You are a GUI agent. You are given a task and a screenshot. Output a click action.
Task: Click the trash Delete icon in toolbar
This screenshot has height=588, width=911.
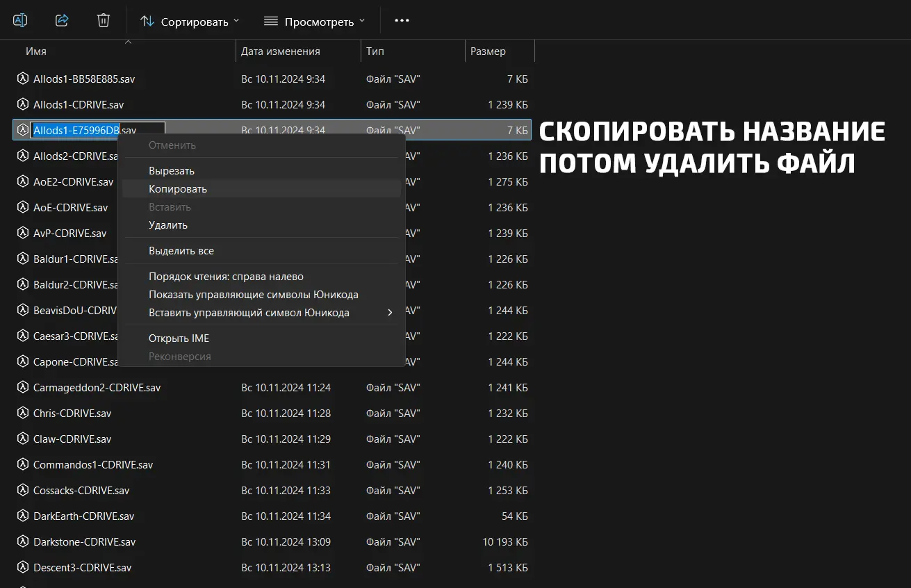pos(104,21)
